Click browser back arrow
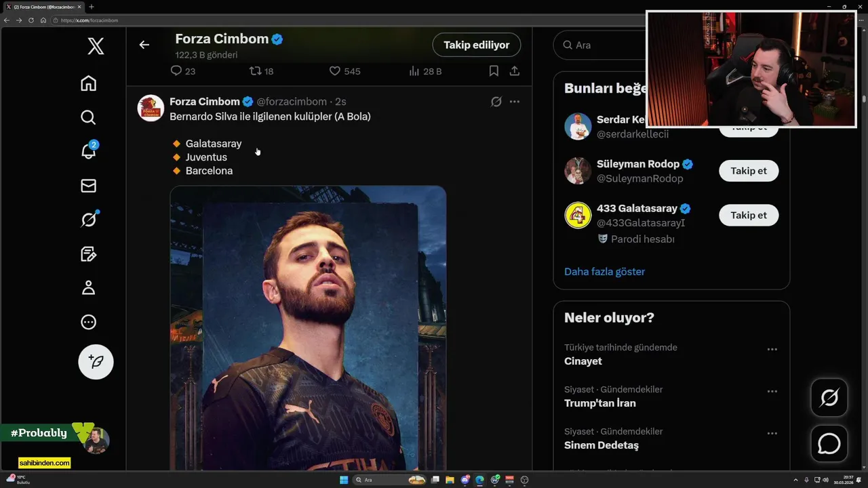 (7, 20)
